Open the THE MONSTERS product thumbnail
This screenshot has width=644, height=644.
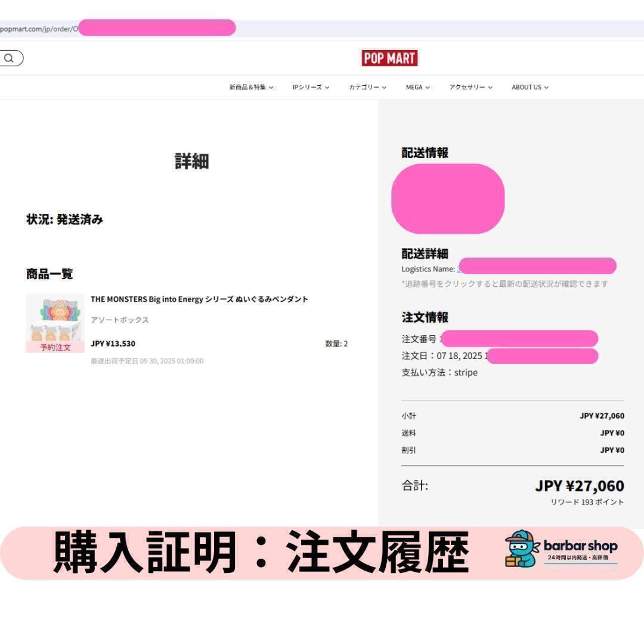coord(55,323)
